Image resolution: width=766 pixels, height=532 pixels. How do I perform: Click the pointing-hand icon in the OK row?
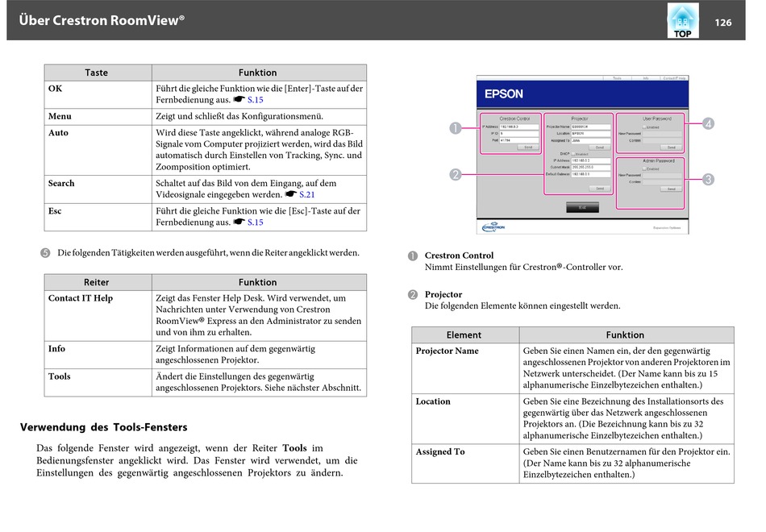239,100
